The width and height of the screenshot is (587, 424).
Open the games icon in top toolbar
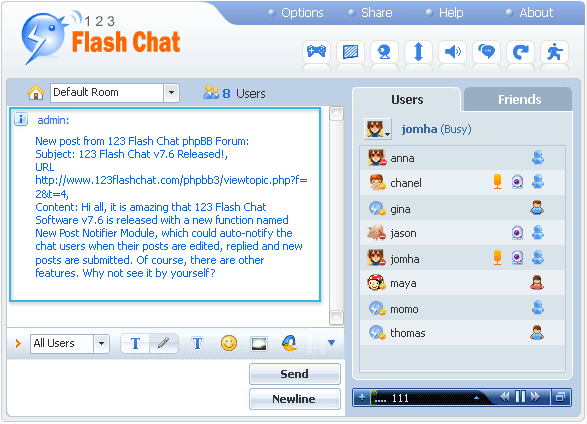[x=316, y=52]
